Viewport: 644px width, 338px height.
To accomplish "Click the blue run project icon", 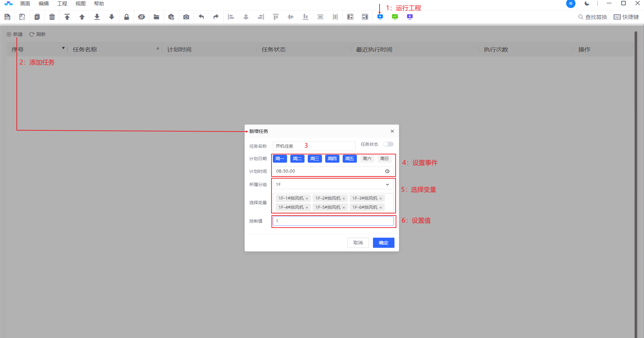I will point(380,17).
